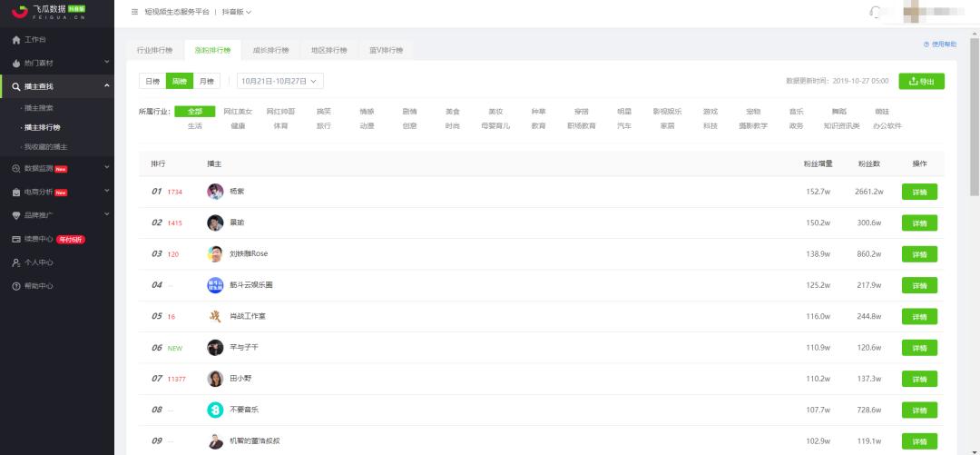Open 详情 for 刘铁雕Rose
980x455 pixels.
919,254
